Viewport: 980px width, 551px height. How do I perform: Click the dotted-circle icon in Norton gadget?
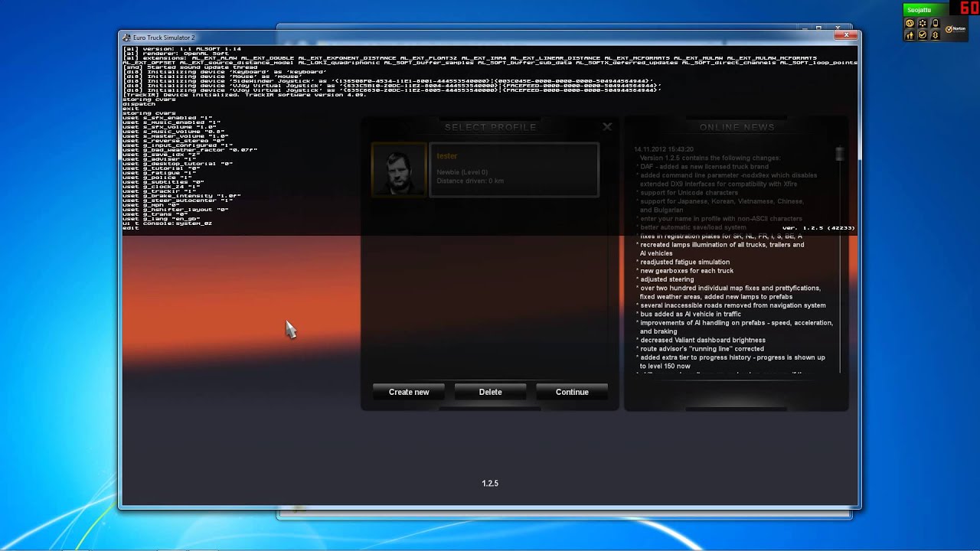coord(923,23)
